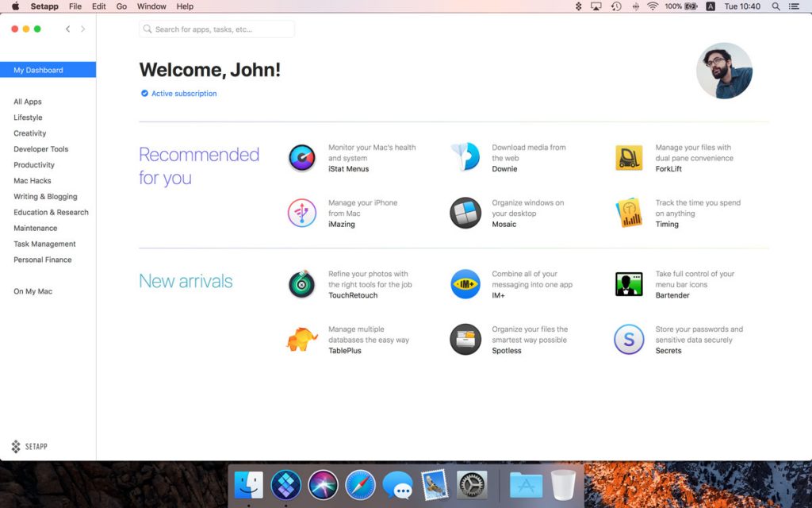The image size is (812, 508).
Task: Open Spotlight search in the menu bar
Action: point(776,6)
